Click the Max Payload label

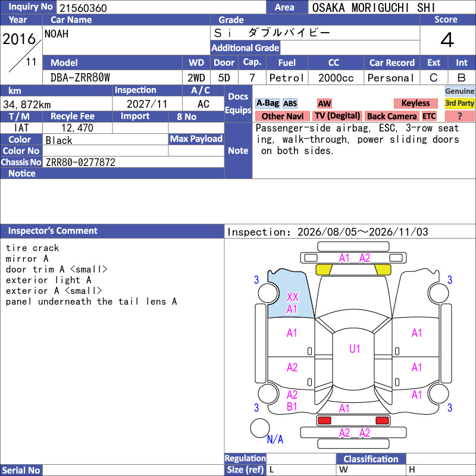tap(196, 139)
